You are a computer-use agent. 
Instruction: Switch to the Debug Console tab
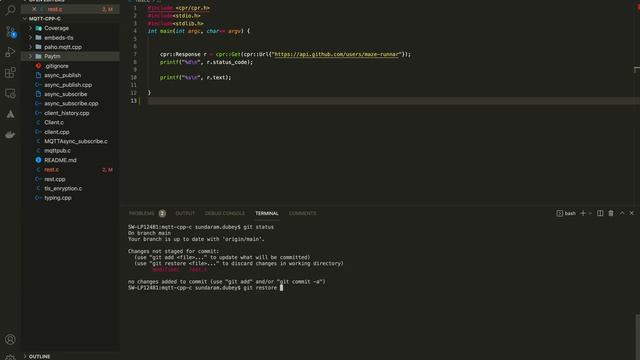(225, 213)
